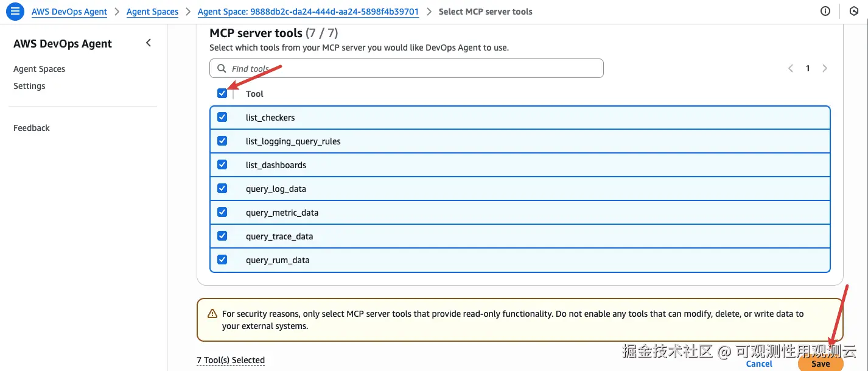Collapse the AWS DevOps Agent sidebar

[149, 43]
